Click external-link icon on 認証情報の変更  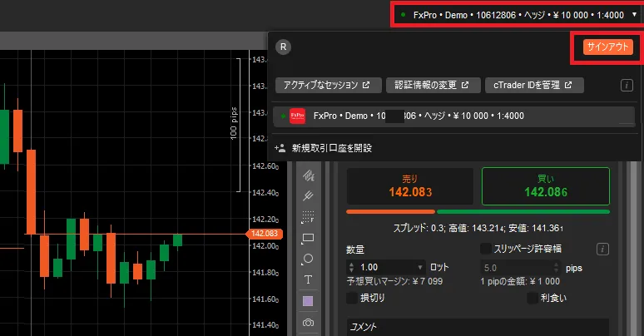(465, 85)
